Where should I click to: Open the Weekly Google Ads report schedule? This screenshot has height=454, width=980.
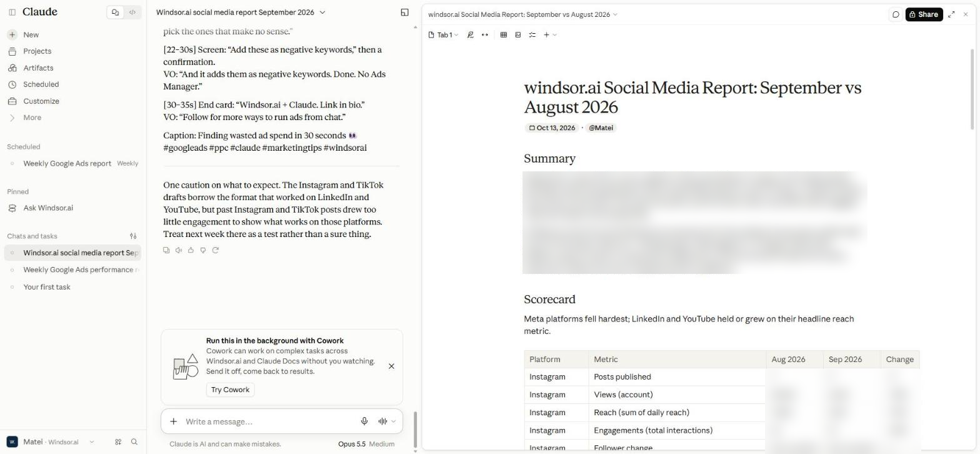coord(73,164)
